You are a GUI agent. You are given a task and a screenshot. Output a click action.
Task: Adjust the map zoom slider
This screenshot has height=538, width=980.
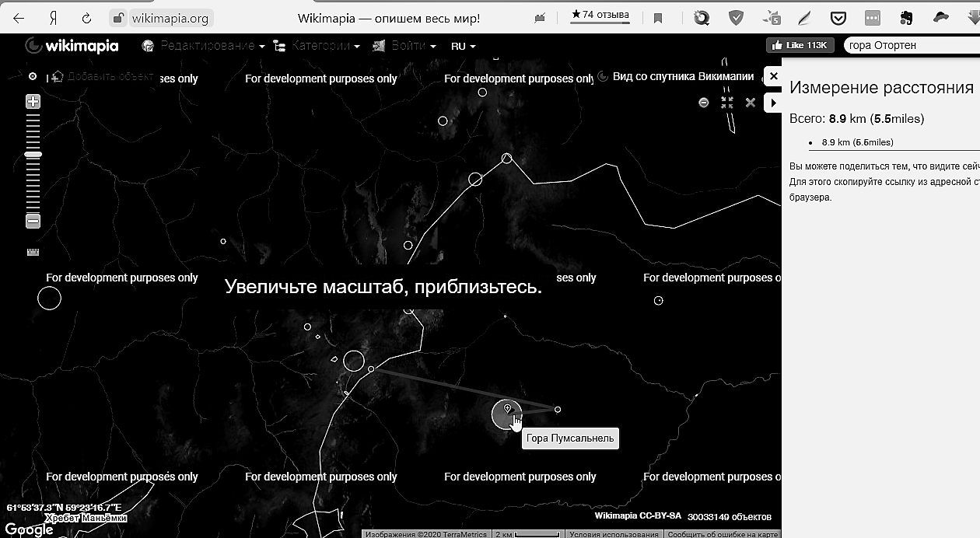coord(33,155)
